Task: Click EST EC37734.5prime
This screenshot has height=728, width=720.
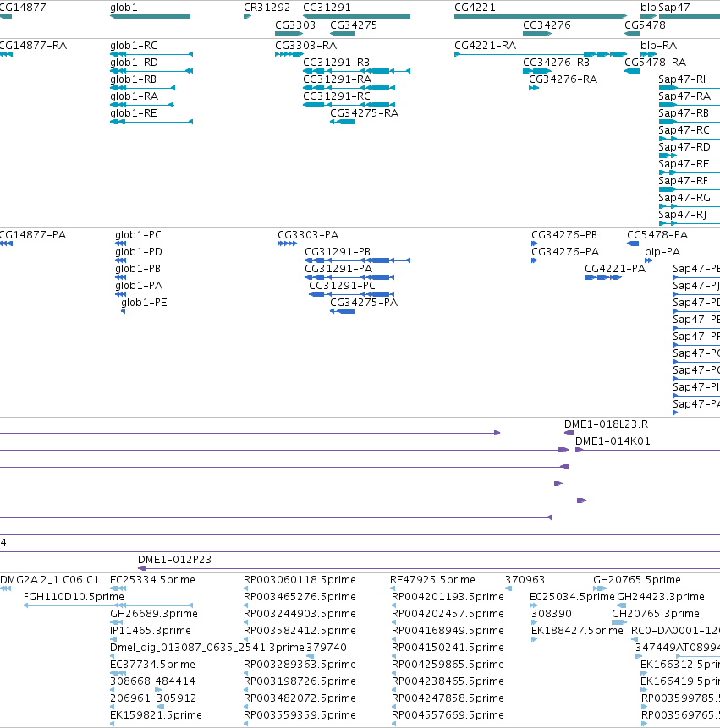Action: point(152,665)
